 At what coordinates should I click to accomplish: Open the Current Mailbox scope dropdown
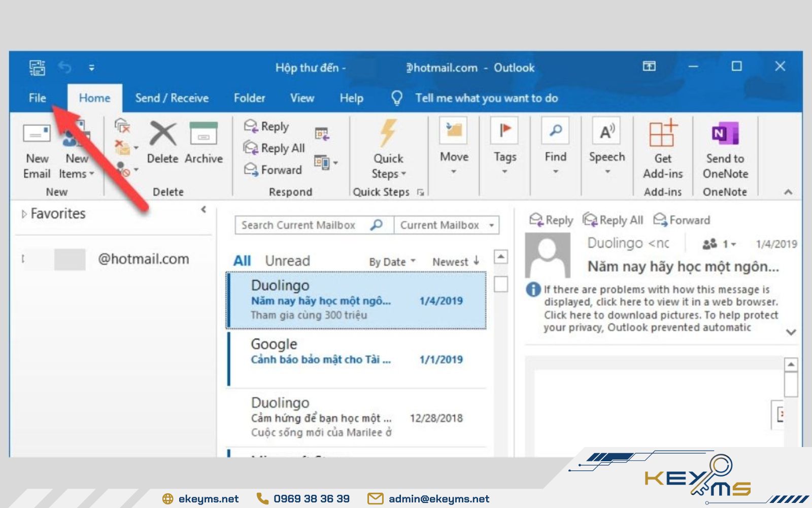[x=447, y=225]
